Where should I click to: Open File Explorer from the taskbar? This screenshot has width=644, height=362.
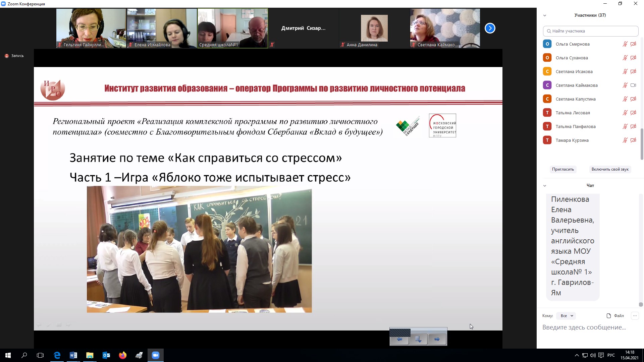pyautogui.click(x=90, y=355)
